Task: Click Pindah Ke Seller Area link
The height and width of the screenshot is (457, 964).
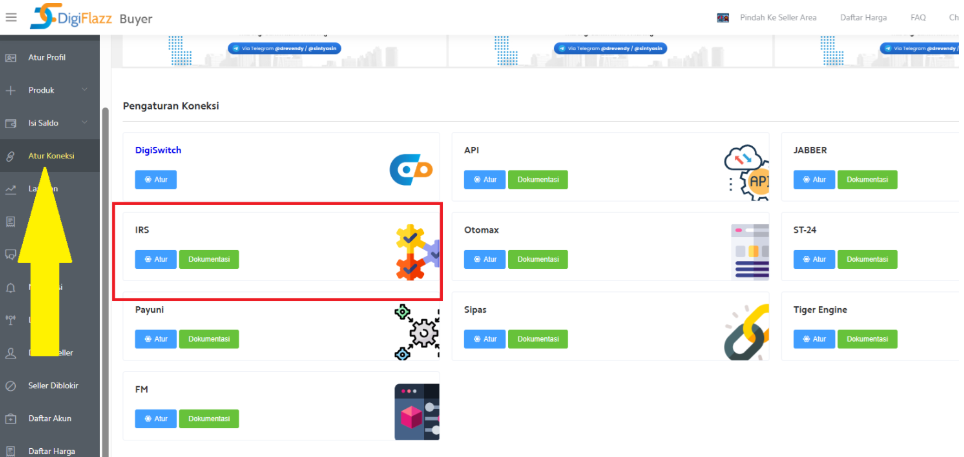Action: [x=777, y=18]
